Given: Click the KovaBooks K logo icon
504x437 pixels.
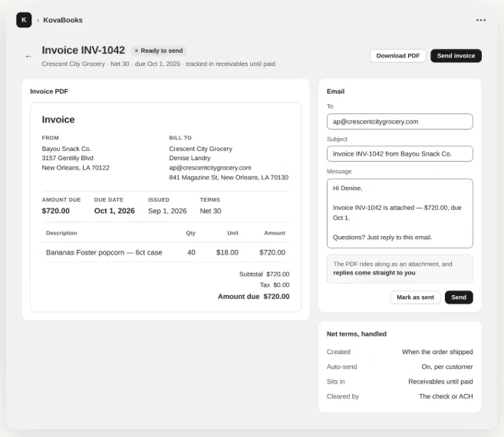Looking at the screenshot, I should (x=24, y=20).
